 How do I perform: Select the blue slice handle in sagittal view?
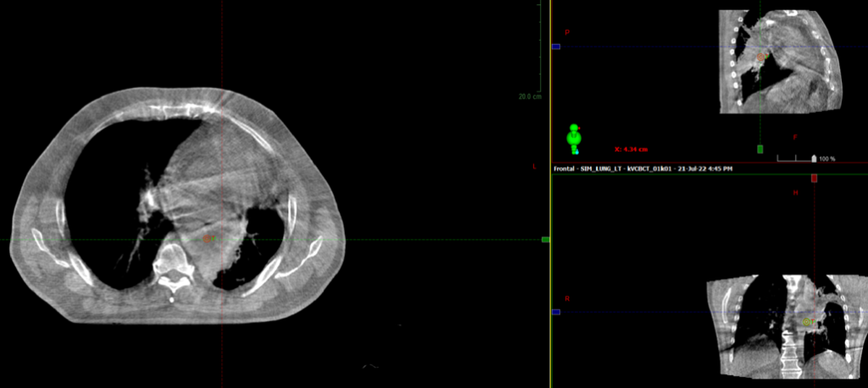[556, 47]
